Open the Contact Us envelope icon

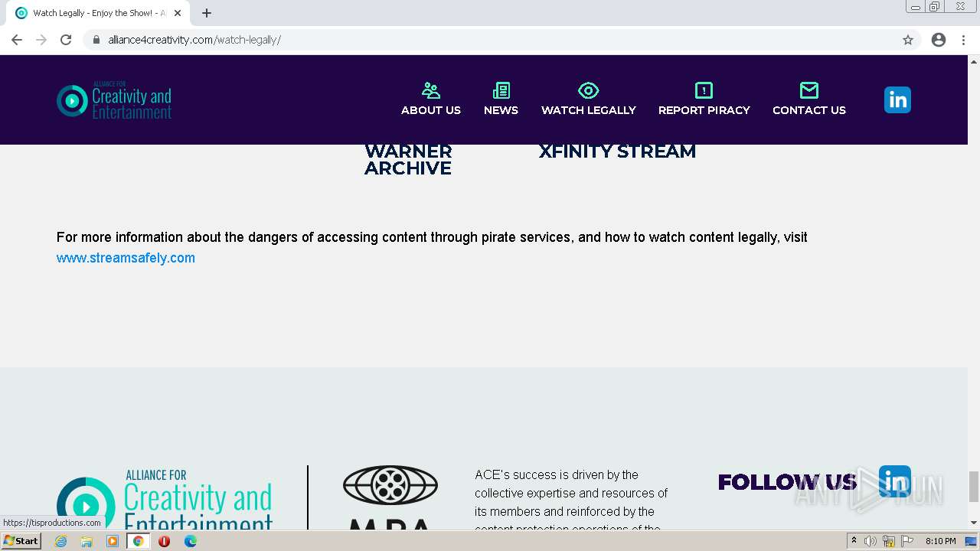[809, 90]
